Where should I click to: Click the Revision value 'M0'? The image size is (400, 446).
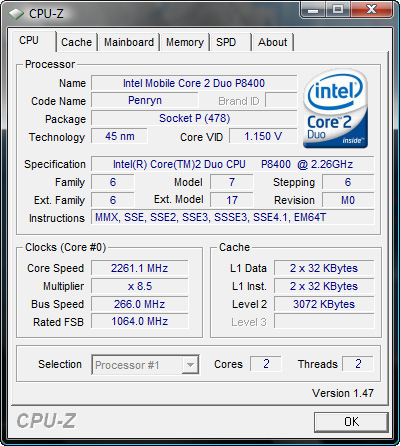pyautogui.click(x=348, y=200)
